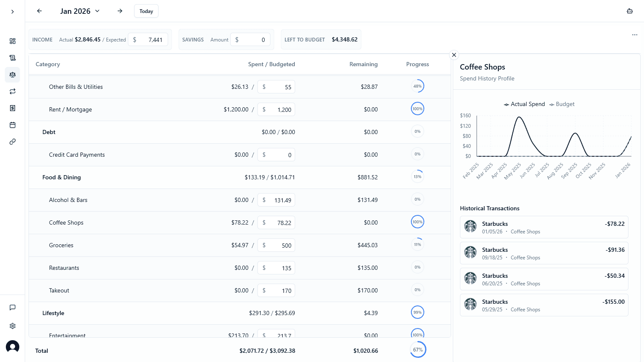
Task: Toggle the Budget chart legend
Action: coord(562,104)
